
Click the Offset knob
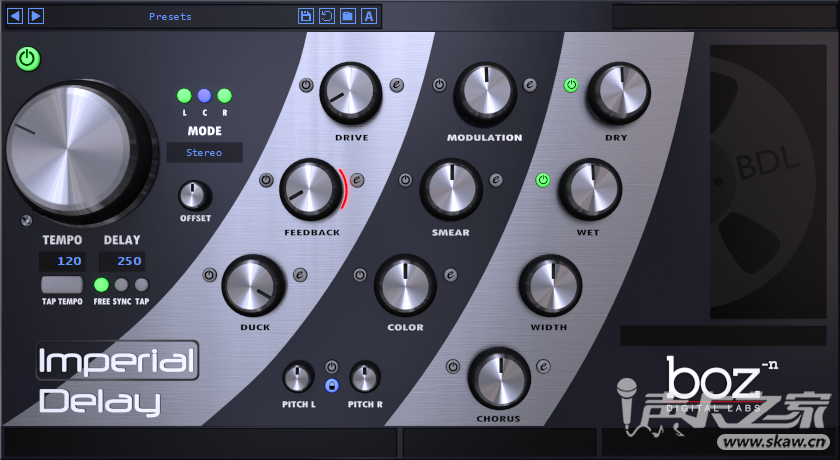coord(194,195)
